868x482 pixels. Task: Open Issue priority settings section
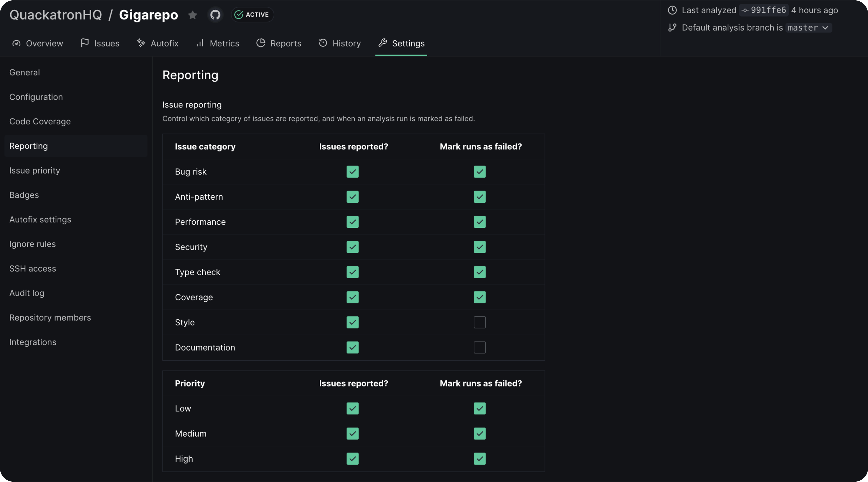coord(35,170)
